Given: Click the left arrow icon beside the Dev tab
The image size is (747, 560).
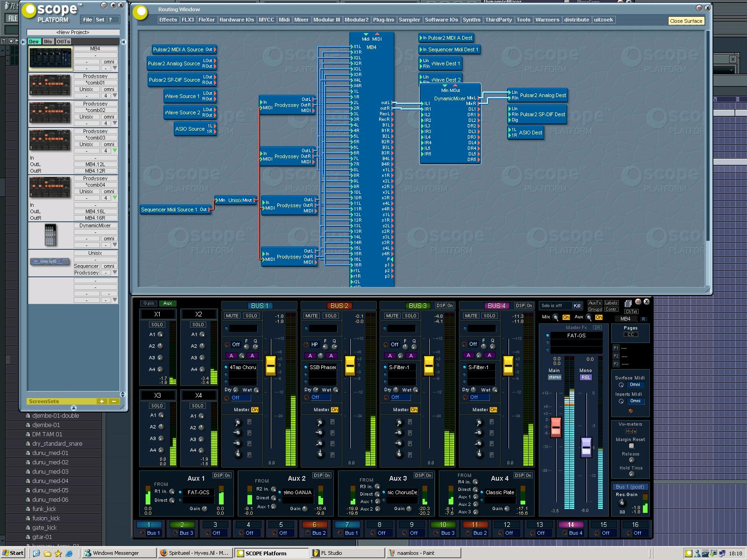Looking at the screenshot, I should click(x=24, y=42).
